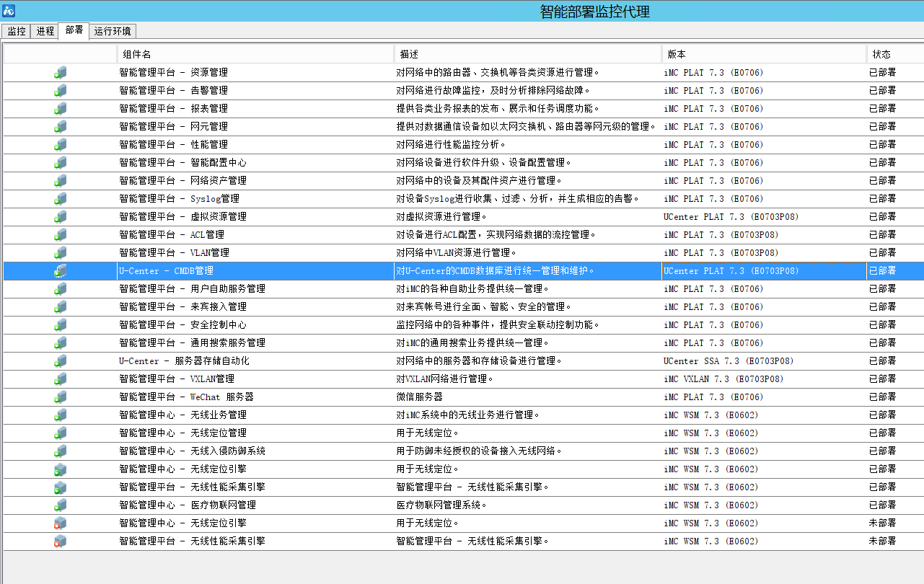Click 未部署 status of 无线定位引擎 row
924x584 pixels.
pos(882,523)
